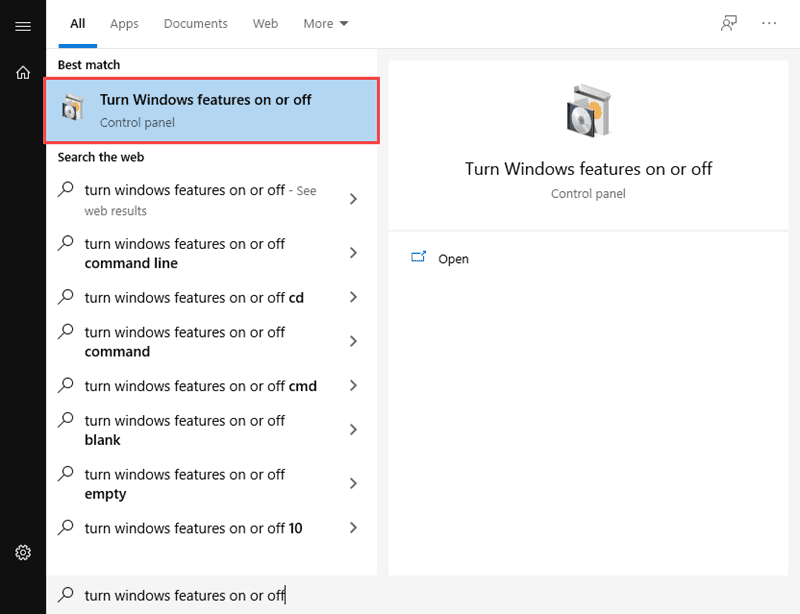The width and height of the screenshot is (800, 614).
Task: Click magnifier icon beside 'empty' suggestion
Action: [66, 474]
